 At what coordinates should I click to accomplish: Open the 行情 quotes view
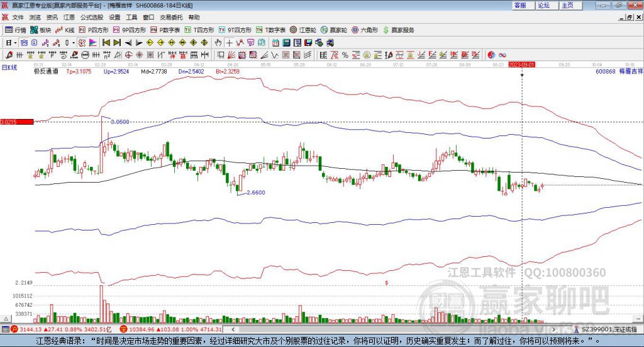pyautogui.click(x=16, y=30)
